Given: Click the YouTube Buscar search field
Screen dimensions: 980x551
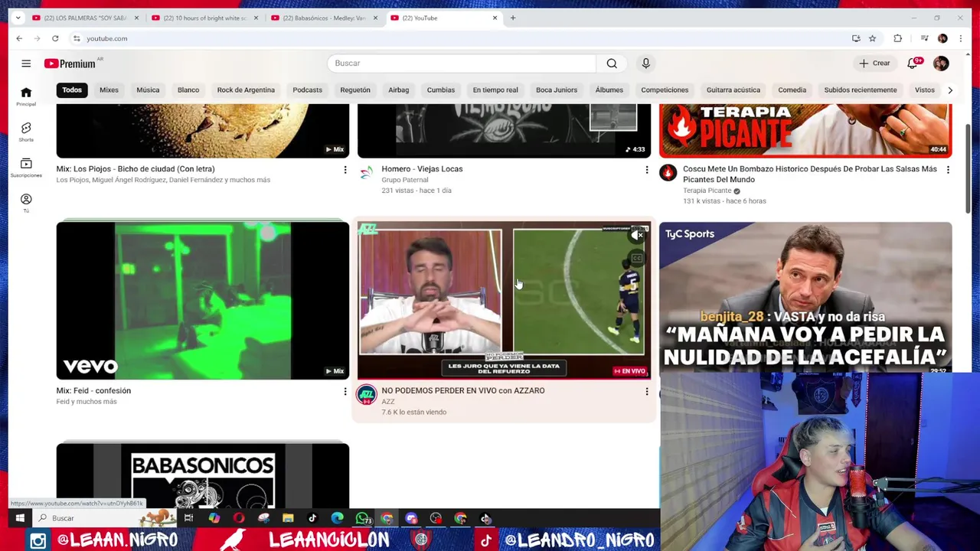Looking at the screenshot, I should 462,64.
